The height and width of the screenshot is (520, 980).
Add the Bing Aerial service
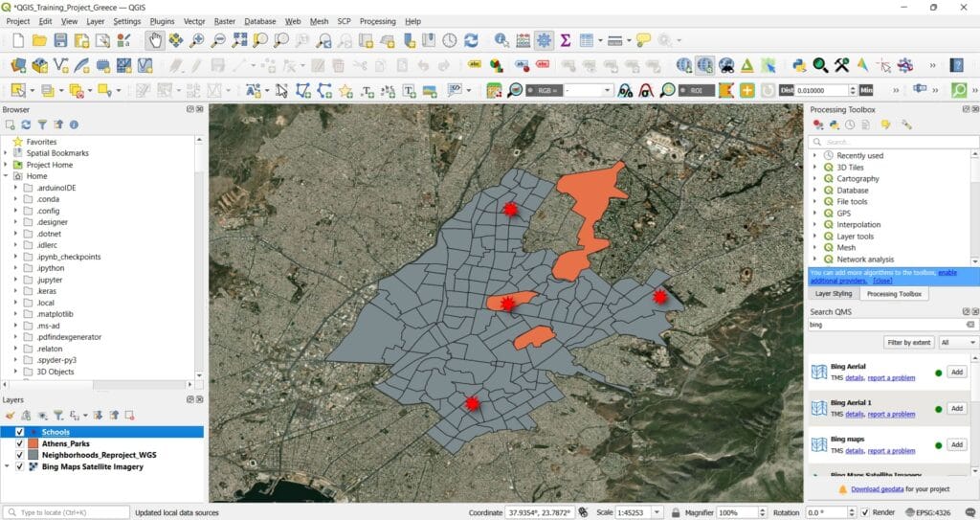pos(957,372)
